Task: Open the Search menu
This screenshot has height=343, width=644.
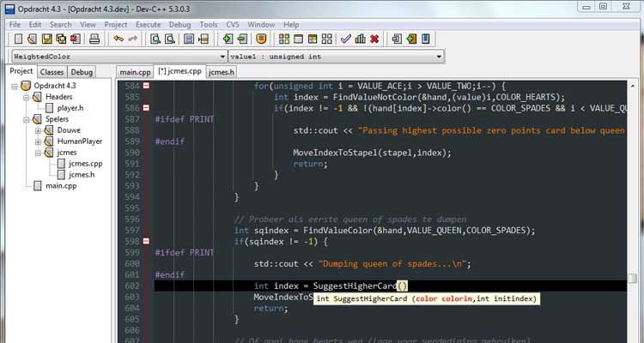Action: [x=60, y=25]
